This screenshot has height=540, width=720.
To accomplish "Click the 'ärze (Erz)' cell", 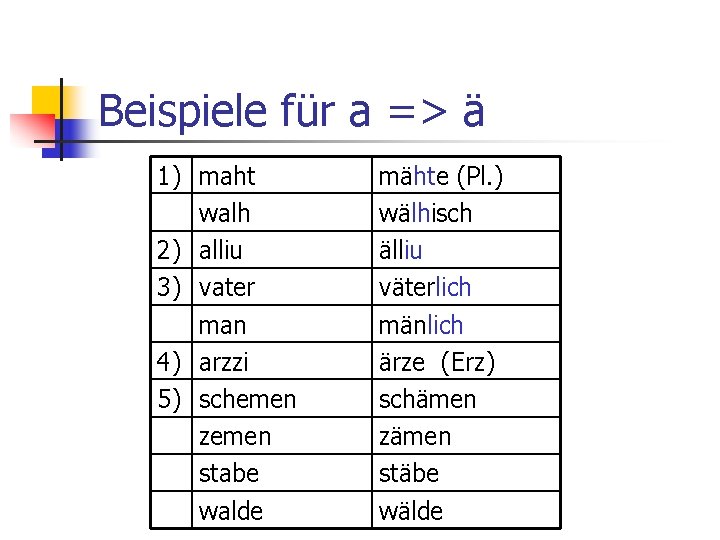I will pyautogui.click(x=436, y=362).
